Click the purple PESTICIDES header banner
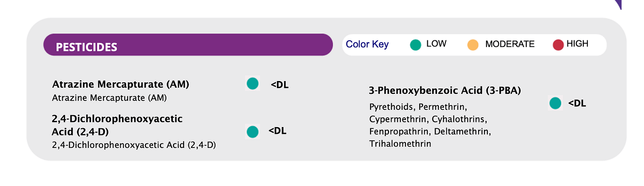644x186 pixels. tap(188, 45)
